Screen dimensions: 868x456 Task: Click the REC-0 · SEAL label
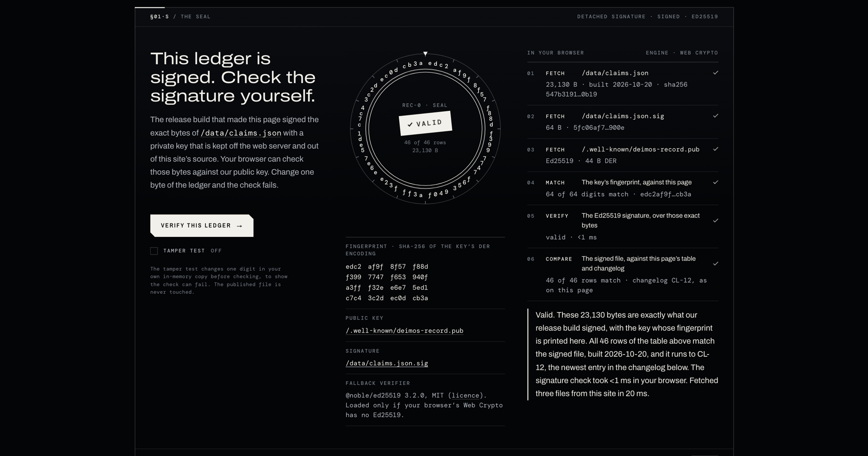[x=425, y=105]
